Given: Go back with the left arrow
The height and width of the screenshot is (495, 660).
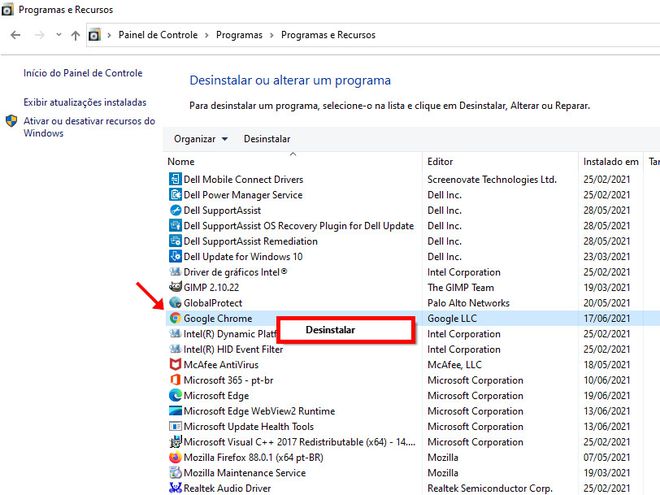Looking at the screenshot, I should [16, 35].
